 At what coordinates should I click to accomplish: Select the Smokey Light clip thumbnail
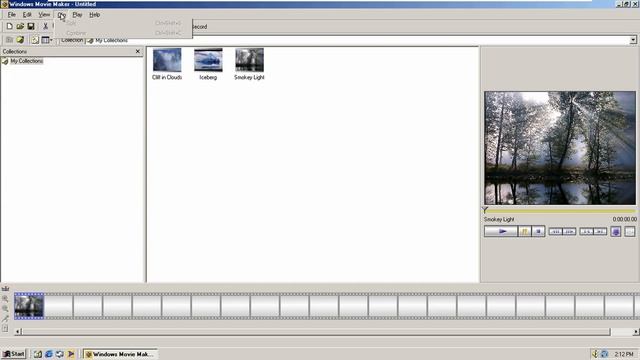click(x=249, y=60)
